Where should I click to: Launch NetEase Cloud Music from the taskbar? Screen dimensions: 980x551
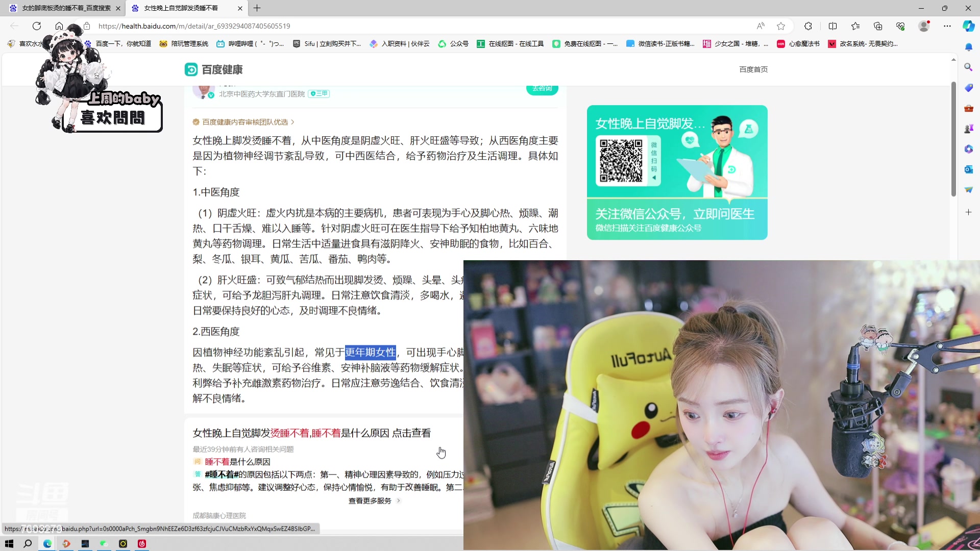tap(141, 544)
